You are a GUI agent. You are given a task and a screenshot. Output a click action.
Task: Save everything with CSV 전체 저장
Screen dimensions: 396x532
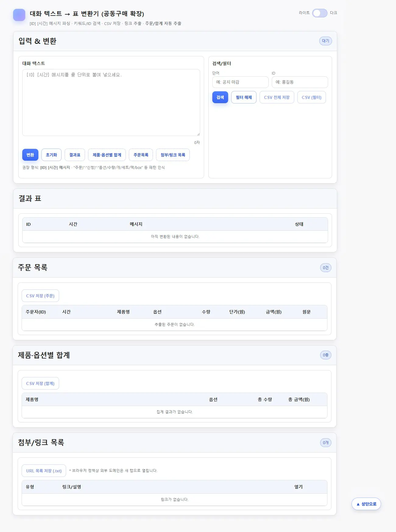(277, 97)
